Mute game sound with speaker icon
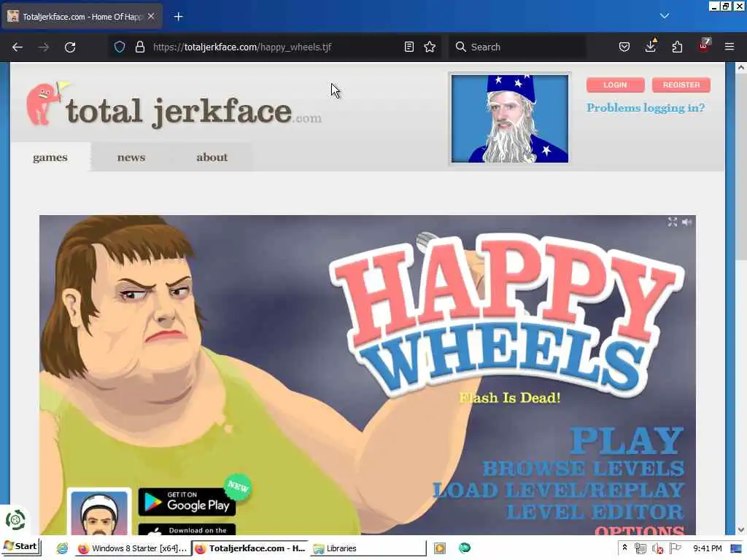The height and width of the screenshot is (560, 747). tap(686, 222)
